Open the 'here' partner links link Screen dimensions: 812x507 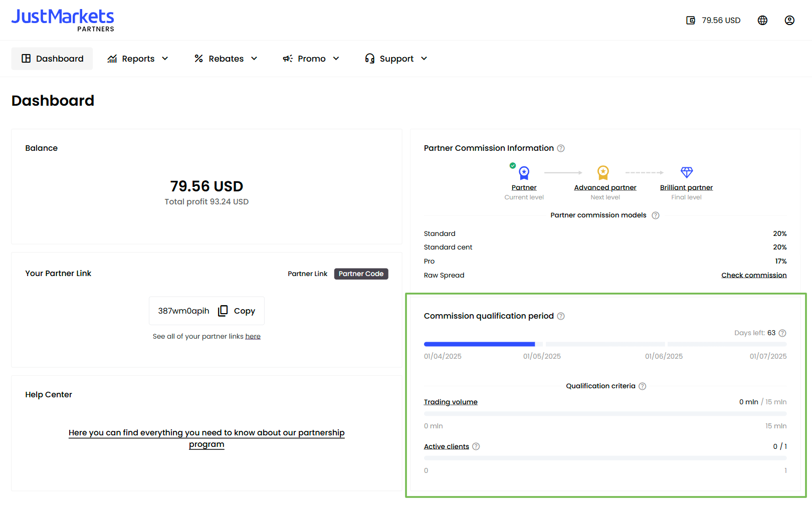pyautogui.click(x=253, y=336)
